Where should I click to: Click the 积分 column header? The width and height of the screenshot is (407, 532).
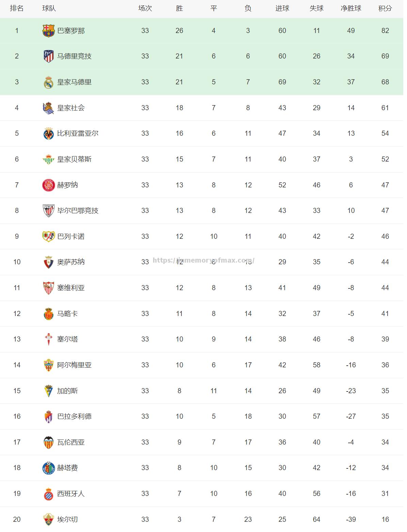[385, 9]
